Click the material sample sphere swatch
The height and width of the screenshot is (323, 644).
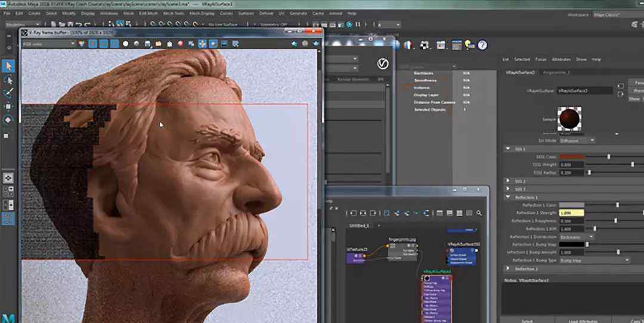point(569,119)
